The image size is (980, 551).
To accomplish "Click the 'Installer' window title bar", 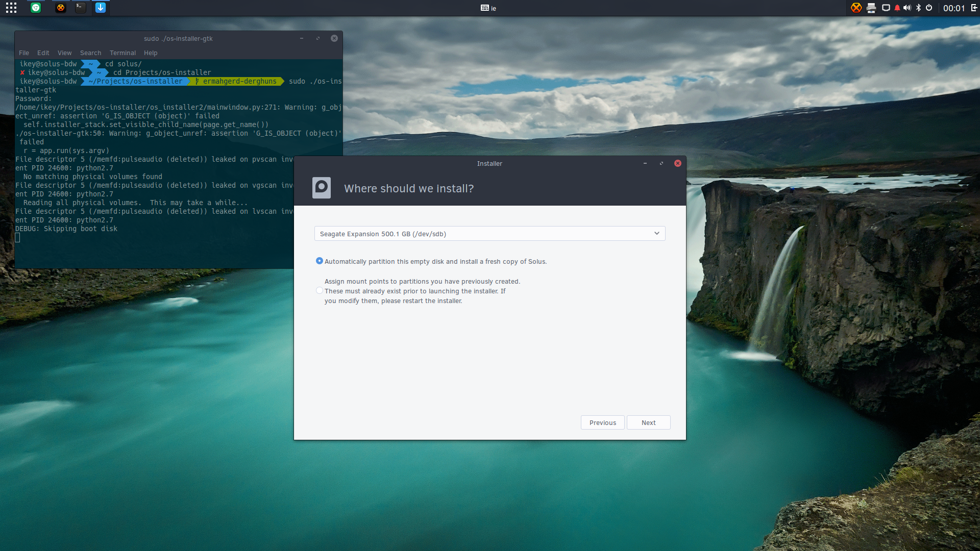I will pyautogui.click(x=489, y=164).
